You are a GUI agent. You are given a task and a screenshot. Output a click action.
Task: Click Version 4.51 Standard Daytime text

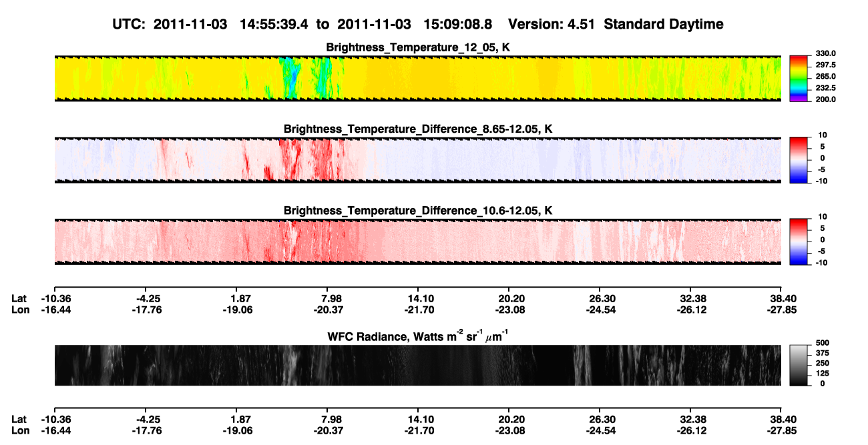point(616,25)
